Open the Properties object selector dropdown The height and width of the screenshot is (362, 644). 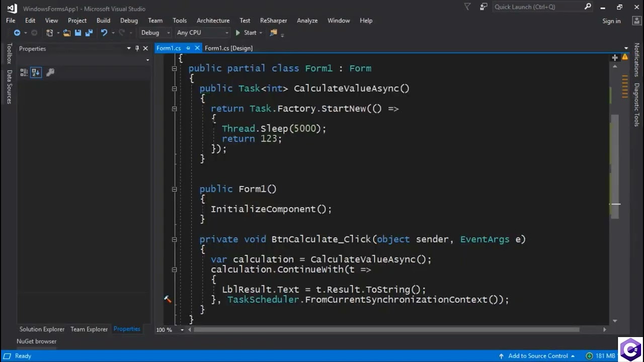pyautogui.click(x=147, y=60)
